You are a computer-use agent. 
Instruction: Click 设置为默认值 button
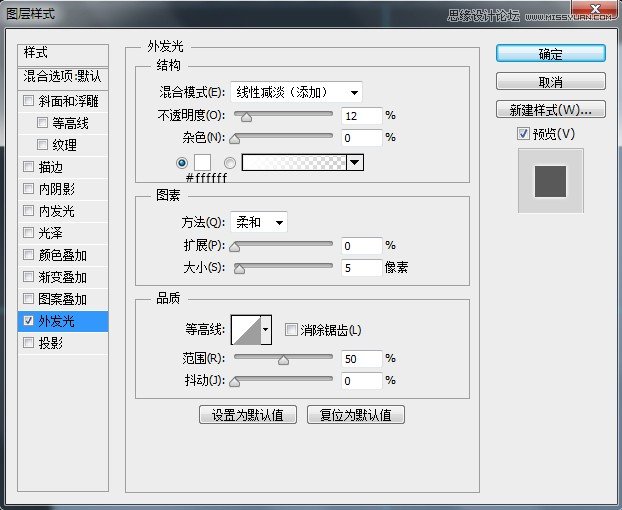(248, 415)
